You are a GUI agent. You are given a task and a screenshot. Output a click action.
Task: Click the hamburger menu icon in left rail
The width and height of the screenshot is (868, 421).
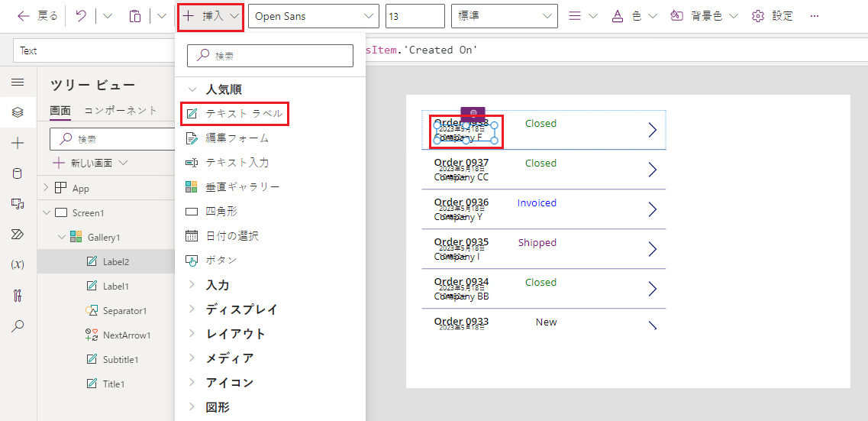coord(18,82)
